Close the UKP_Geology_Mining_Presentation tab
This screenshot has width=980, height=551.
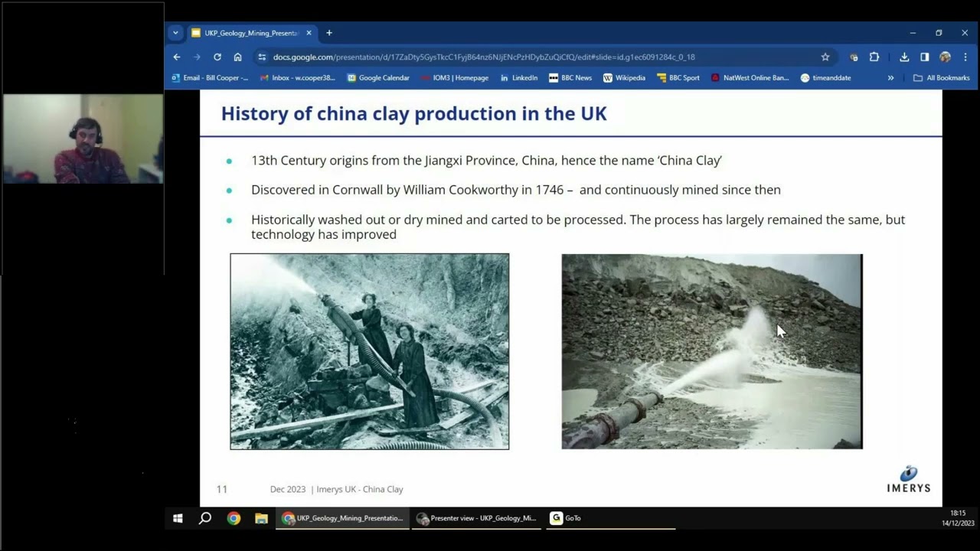pos(309,33)
